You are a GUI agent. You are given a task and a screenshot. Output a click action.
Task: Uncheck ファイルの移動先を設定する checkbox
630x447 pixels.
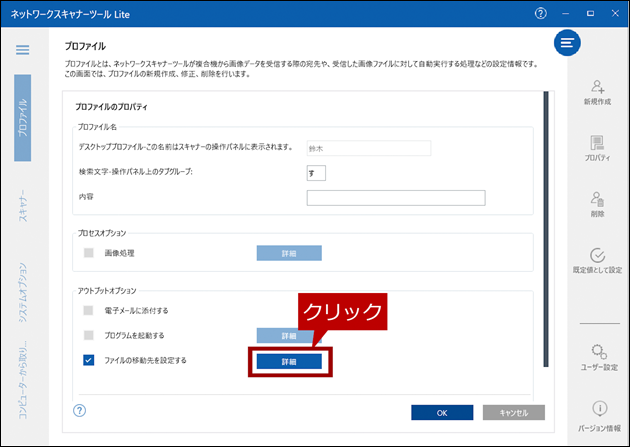point(88,360)
